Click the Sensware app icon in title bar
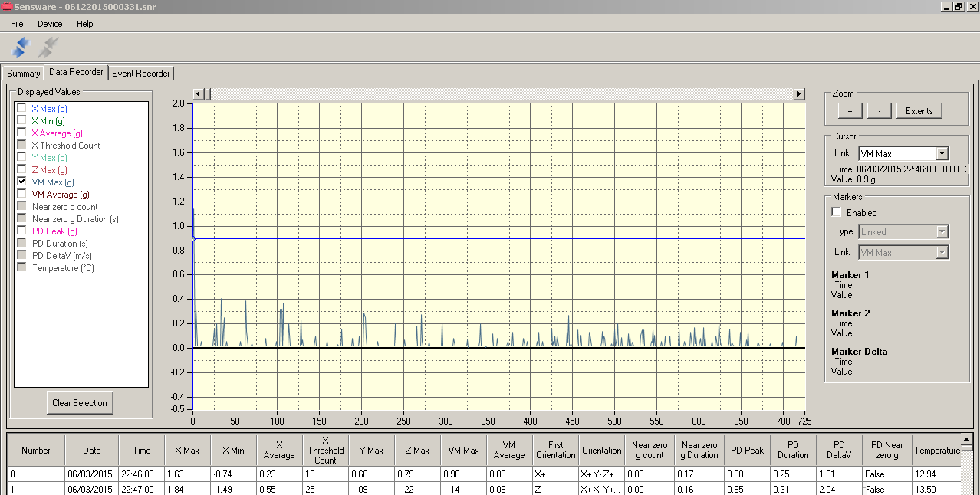This screenshot has height=495, width=980. 7,6
